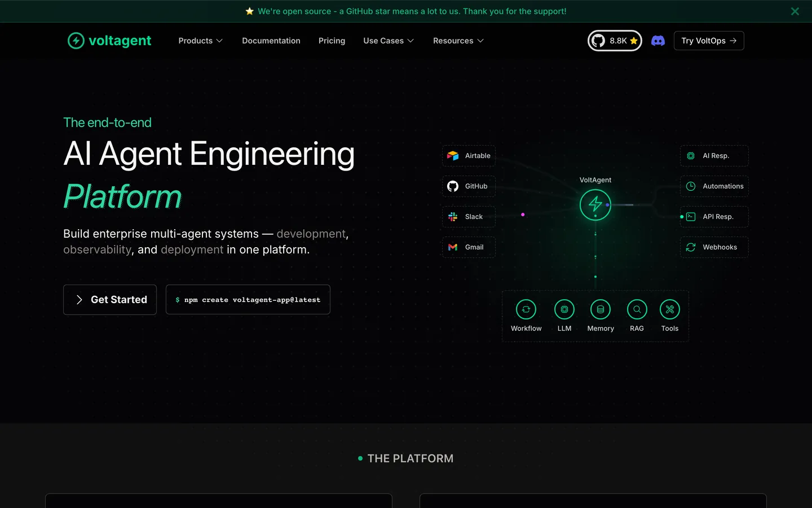
Task: Click the Slack logo icon
Action: (453, 217)
